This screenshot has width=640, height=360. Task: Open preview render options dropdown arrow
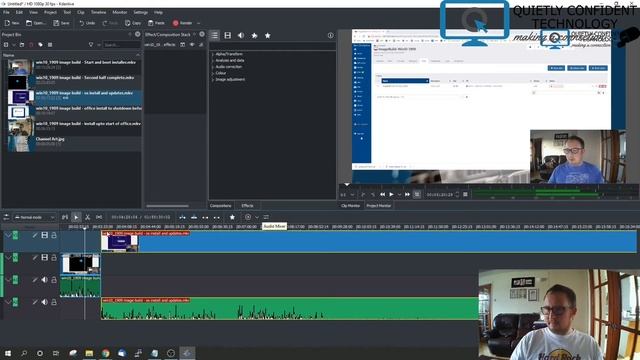(257, 217)
